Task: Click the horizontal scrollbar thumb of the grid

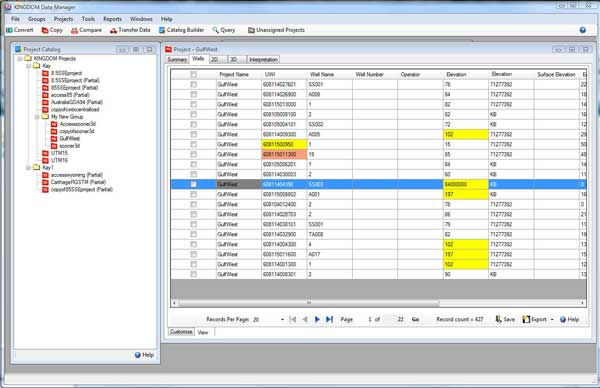Action: [309, 303]
